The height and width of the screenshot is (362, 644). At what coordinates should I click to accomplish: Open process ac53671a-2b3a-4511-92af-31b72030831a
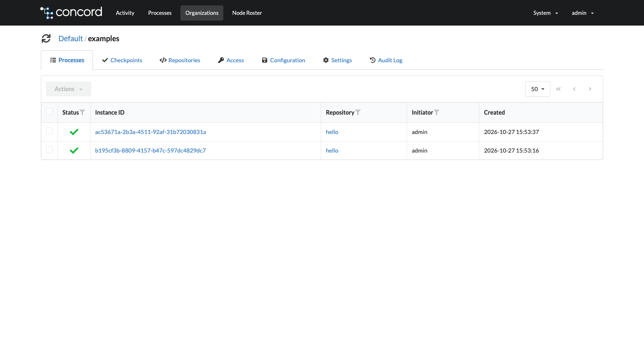[151, 132]
